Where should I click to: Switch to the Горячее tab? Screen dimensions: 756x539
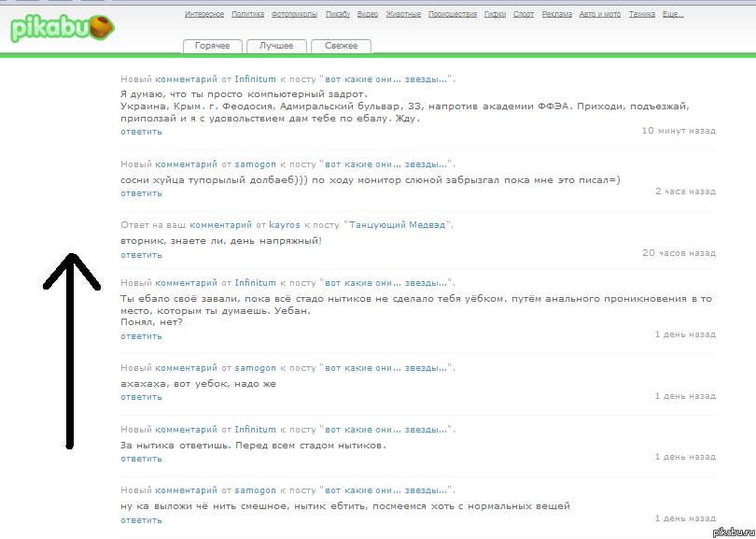(x=212, y=46)
